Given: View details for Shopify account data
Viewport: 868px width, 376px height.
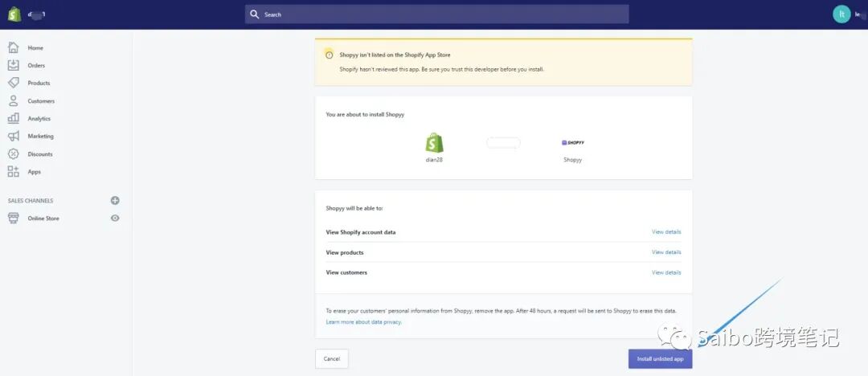Looking at the screenshot, I should point(666,232).
